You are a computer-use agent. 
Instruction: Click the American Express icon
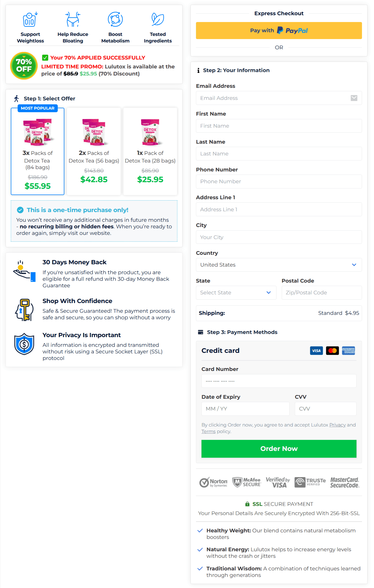tap(349, 350)
